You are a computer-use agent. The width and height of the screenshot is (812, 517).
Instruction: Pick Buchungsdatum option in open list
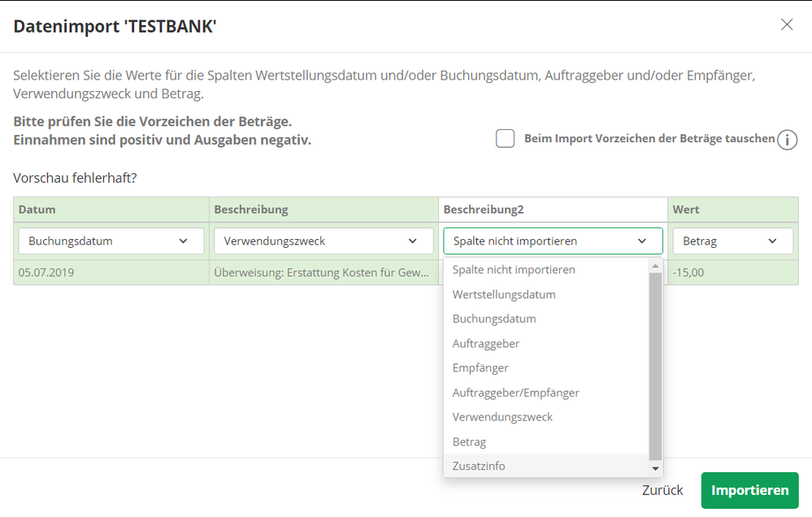(x=494, y=319)
